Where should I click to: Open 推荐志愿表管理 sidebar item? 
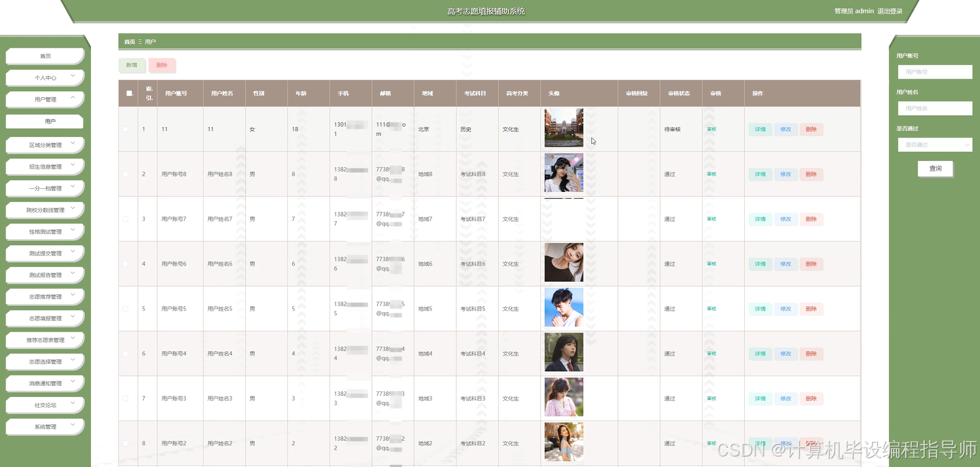[x=45, y=340]
